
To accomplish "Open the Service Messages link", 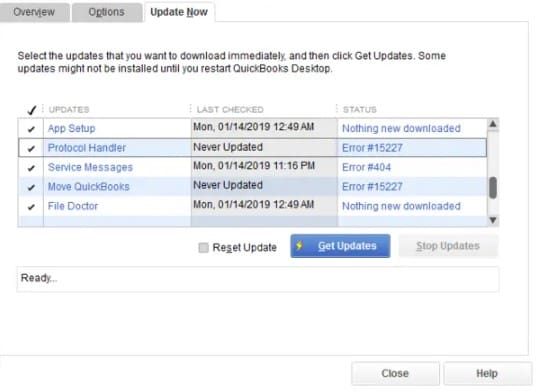I will pos(90,167).
